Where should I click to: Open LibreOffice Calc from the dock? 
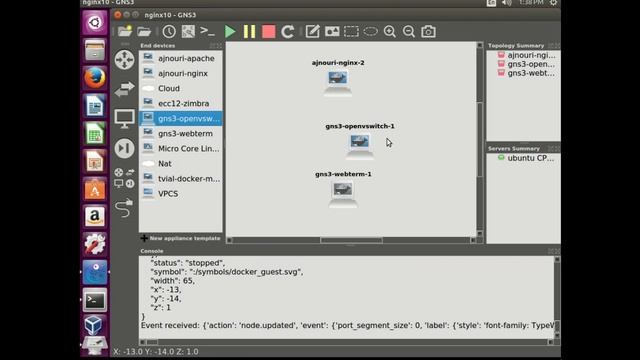point(95,133)
